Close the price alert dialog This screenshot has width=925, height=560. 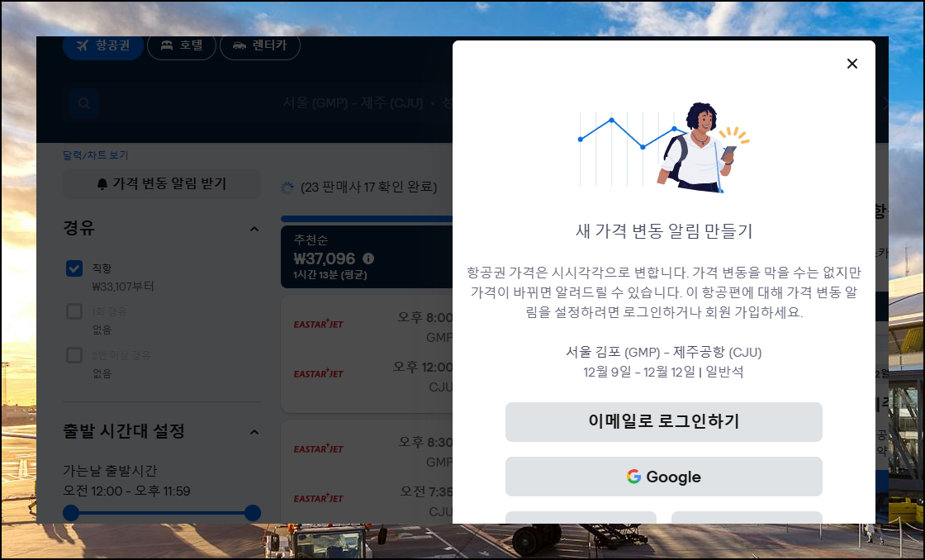[x=851, y=64]
